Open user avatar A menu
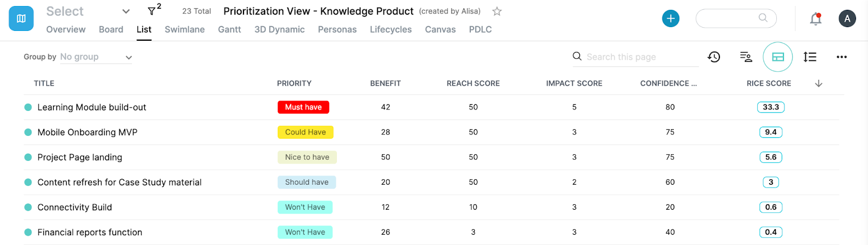 pos(847,18)
